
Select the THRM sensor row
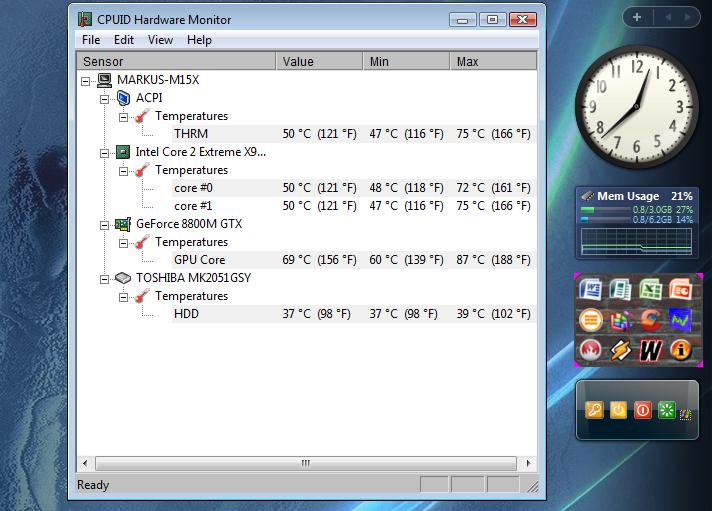pyautogui.click(x=354, y=134)
